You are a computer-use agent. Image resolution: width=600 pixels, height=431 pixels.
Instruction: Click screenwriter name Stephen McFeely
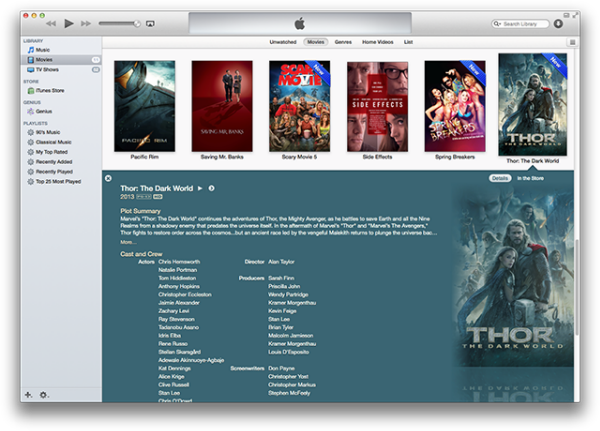pos(289,393)
